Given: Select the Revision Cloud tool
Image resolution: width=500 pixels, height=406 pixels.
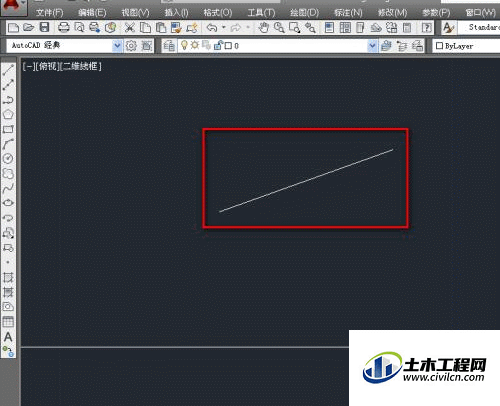Looking at the screenshot, I should coord(8,174).
